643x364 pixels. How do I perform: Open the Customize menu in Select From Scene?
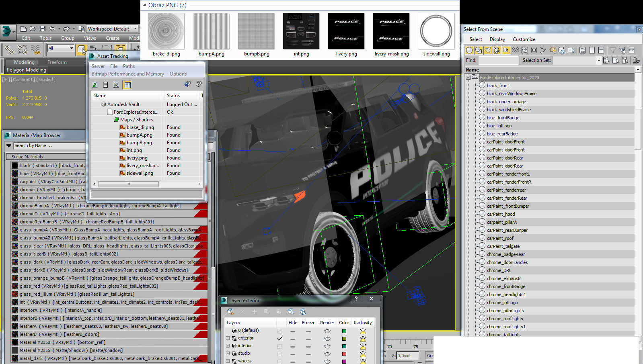pos(524,39)
